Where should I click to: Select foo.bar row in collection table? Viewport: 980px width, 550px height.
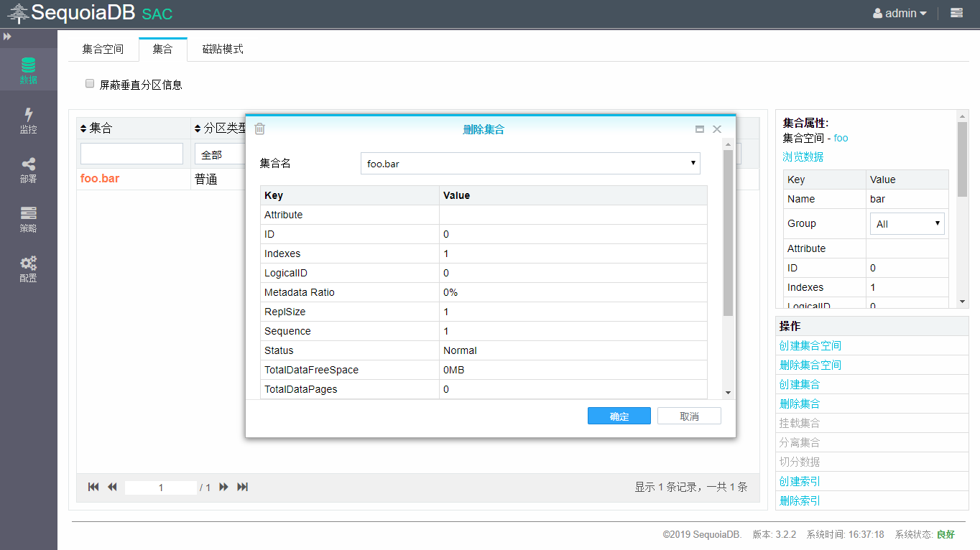pyautogui.click(x=100, y=178)
